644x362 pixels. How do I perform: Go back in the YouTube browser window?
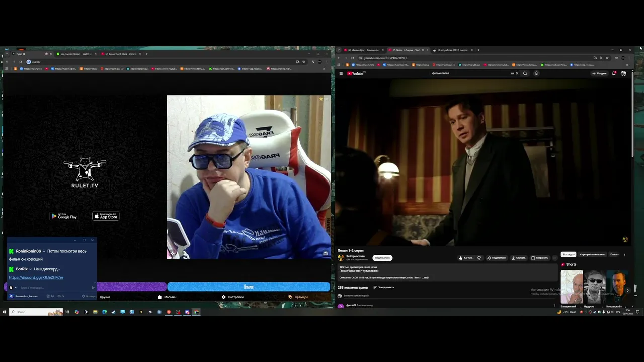(x=339, y=58)
